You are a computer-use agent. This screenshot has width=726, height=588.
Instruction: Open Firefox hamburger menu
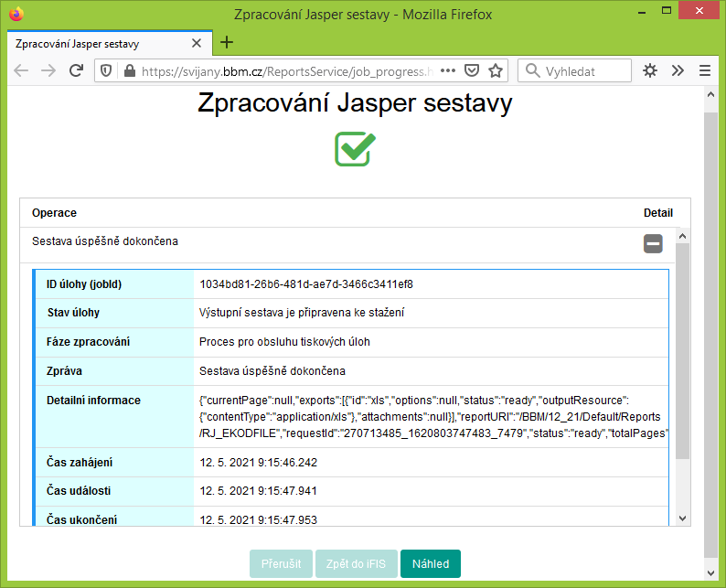coord(705,70)
